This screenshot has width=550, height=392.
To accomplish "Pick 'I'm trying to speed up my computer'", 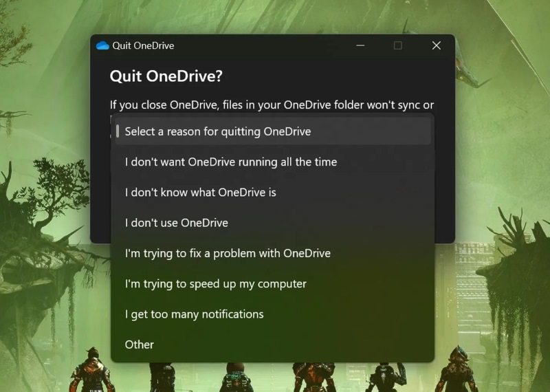I will click(x=273, y=283).
